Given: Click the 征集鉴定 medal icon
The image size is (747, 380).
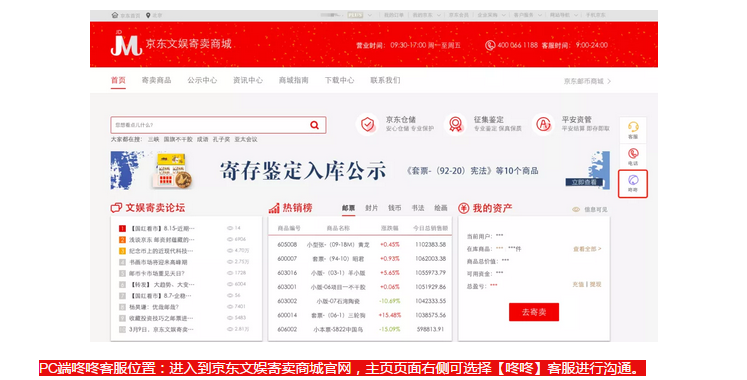Looking at the screenshot, I should 455,125.
